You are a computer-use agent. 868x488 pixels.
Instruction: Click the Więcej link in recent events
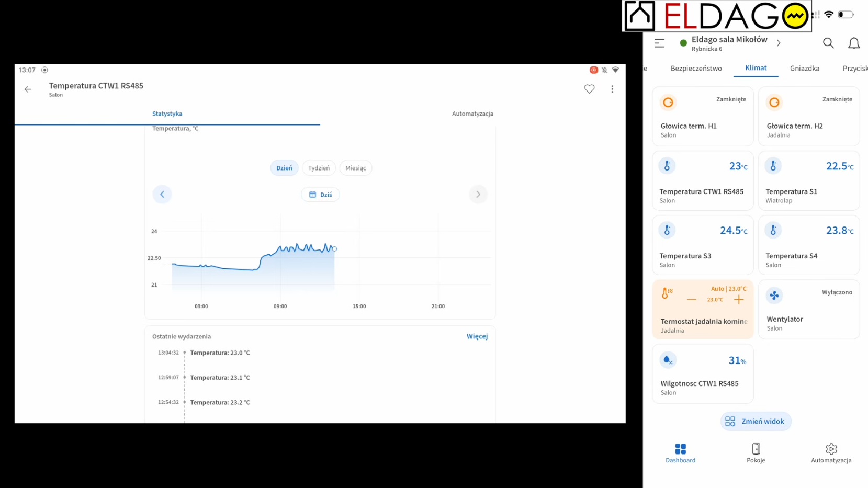(x=477, y=336)
